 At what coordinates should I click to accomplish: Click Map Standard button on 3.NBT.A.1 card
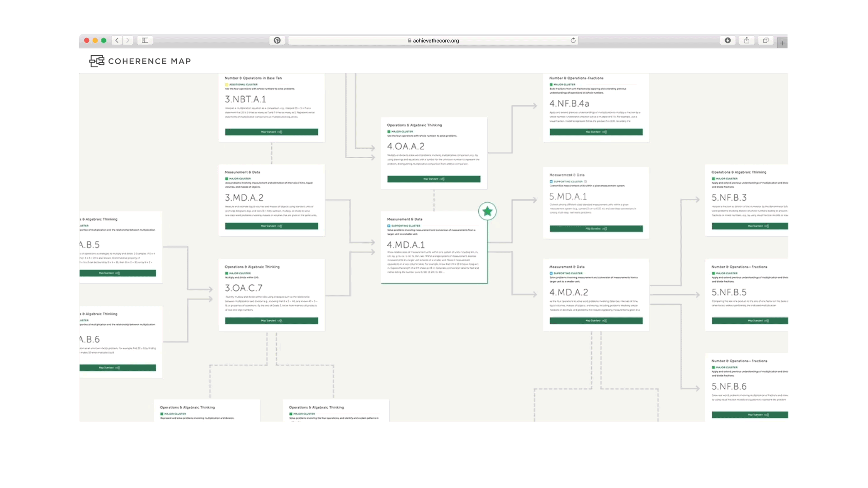(272, 132)
